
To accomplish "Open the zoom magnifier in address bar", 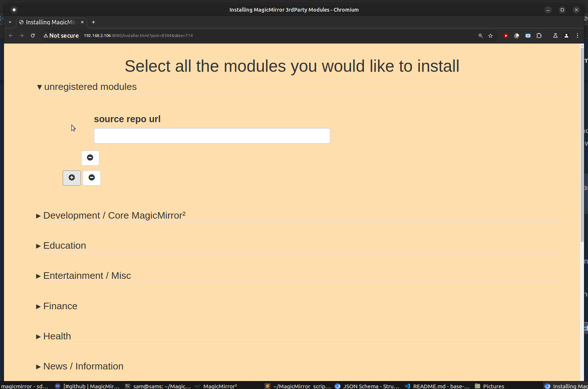I will point(480,36).
